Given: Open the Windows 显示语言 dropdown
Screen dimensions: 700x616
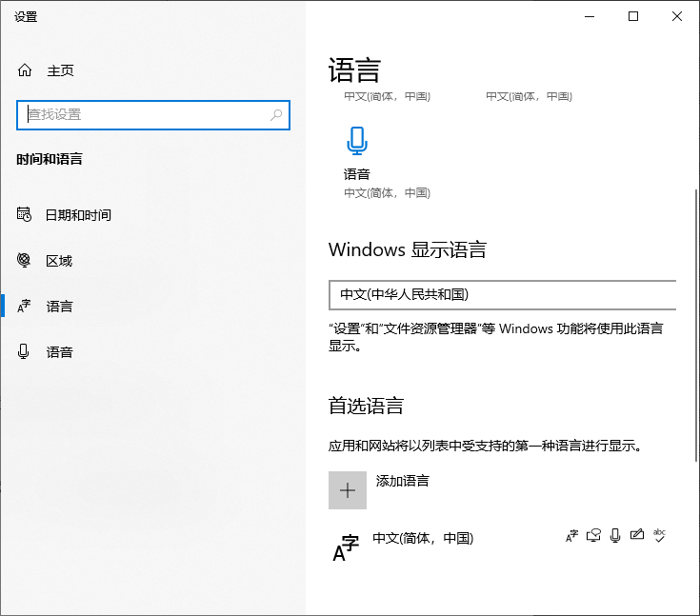Looking at the screenshot, I should (x=502, y=294).
